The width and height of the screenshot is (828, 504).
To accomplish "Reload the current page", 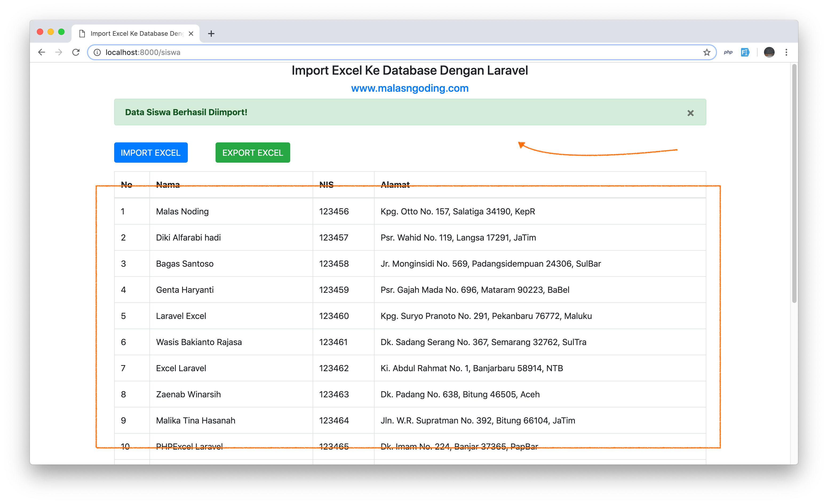I will (76, 52).
